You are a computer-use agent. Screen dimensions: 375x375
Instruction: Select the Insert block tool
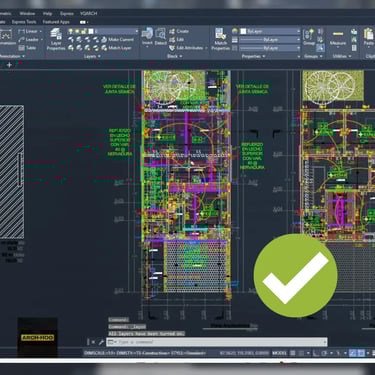click(147, 37)
